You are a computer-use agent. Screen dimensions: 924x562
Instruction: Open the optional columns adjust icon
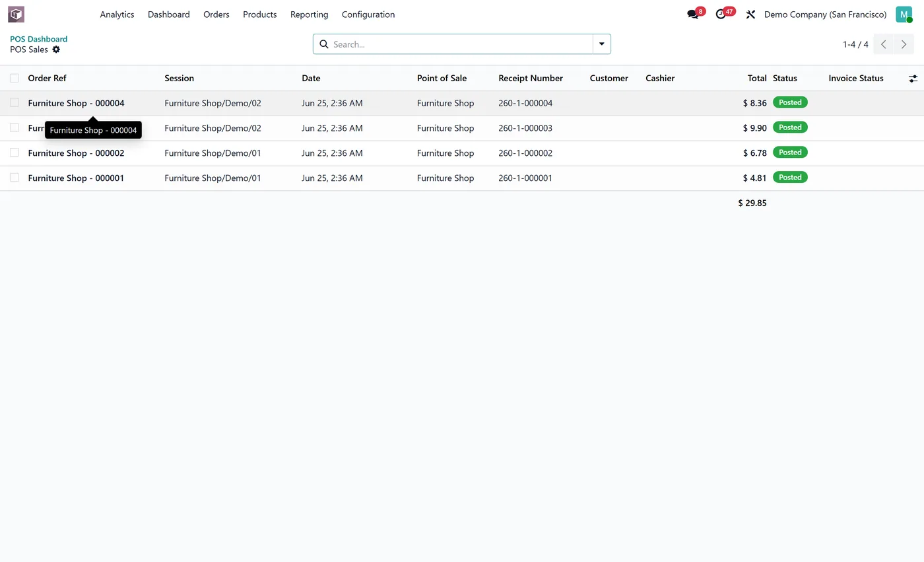pyautogui.click(x=913, y=79)
